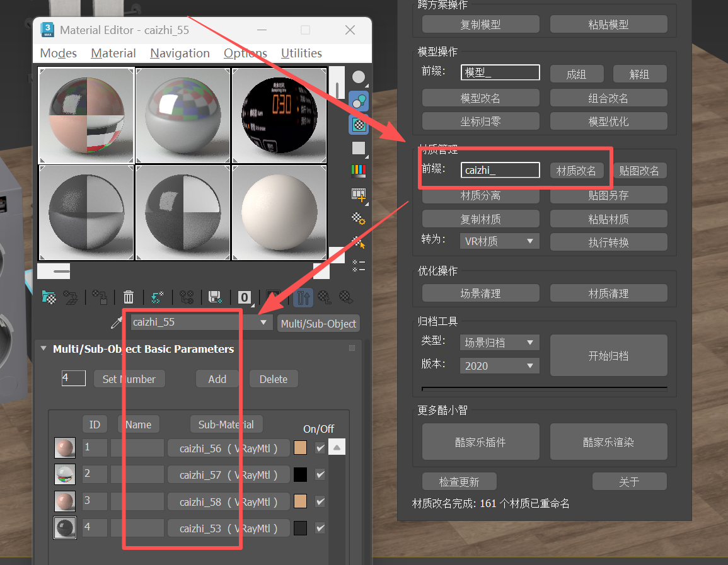Click the Go to Parent icon
728x565 pixels.
(325, 297)
